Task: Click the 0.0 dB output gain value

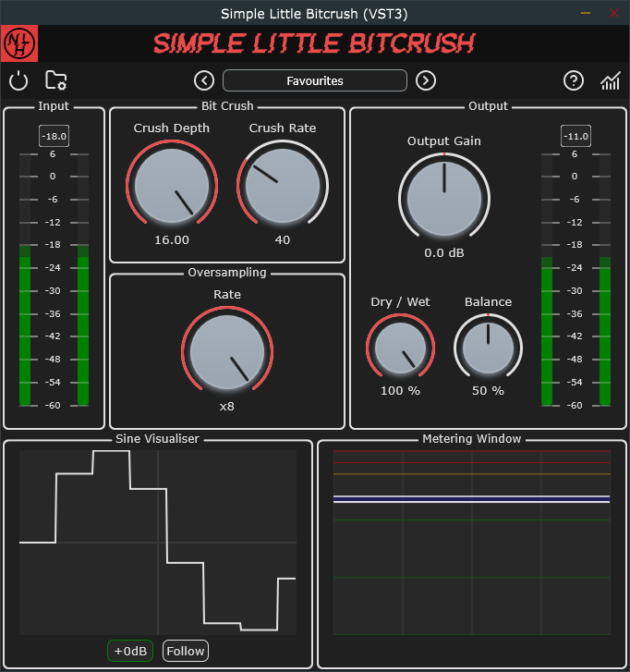Action: (x=444, y=253)
